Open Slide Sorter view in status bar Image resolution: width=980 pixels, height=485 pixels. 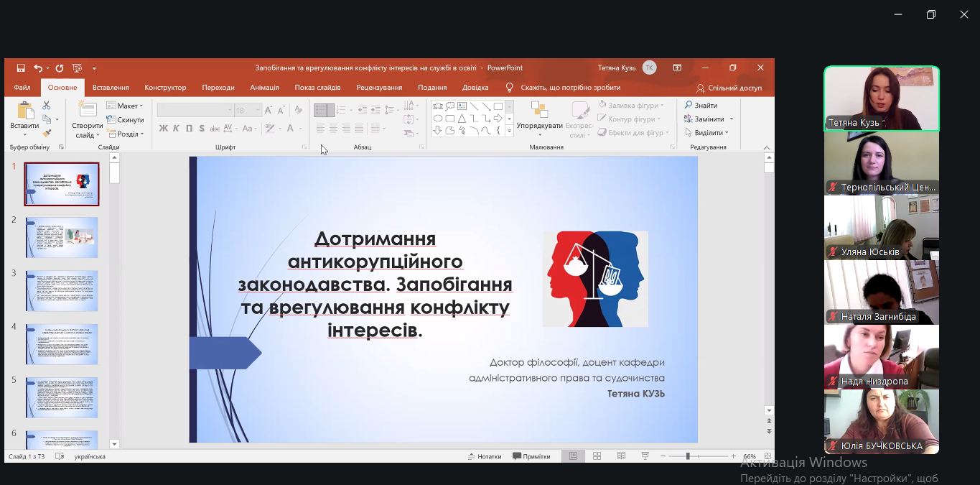[x=597, y=456]
